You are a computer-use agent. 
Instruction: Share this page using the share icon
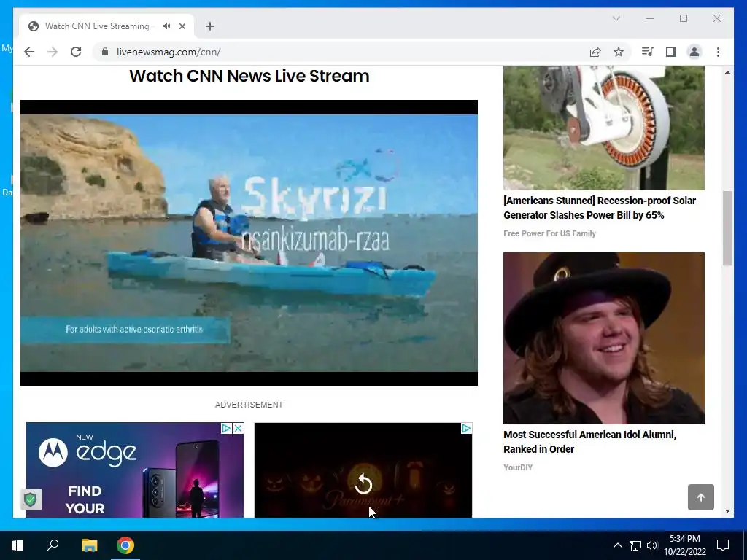pos(595,52)
